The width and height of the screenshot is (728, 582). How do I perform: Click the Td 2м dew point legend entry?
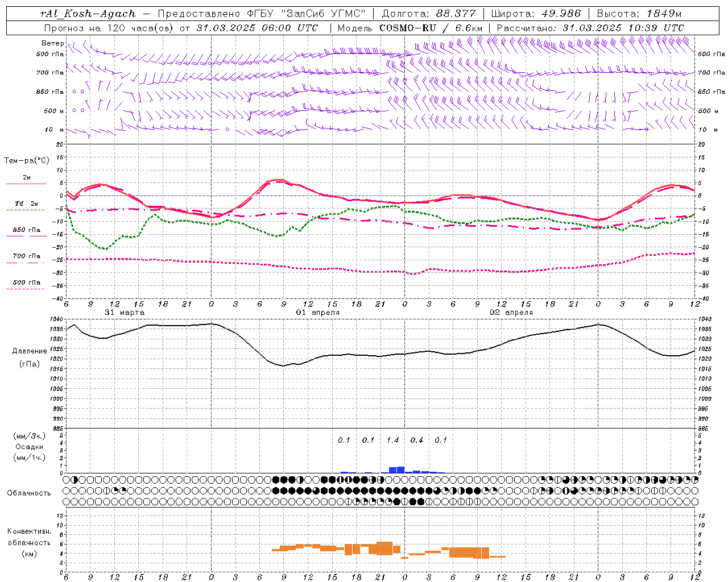click(27, 203)
